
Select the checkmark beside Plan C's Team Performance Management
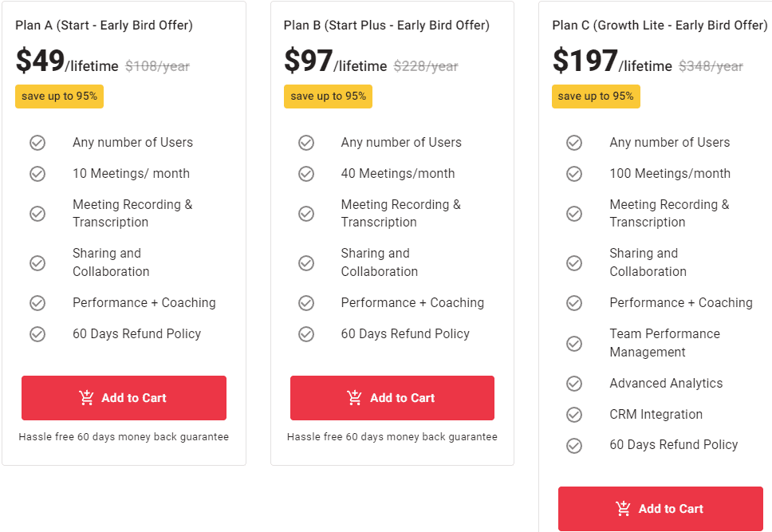click(574, 343)
